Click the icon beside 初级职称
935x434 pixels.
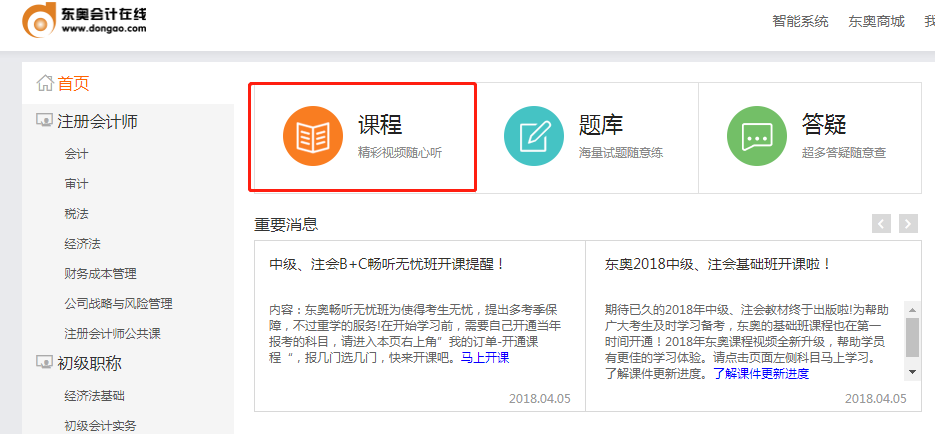[x=44, y=363]
